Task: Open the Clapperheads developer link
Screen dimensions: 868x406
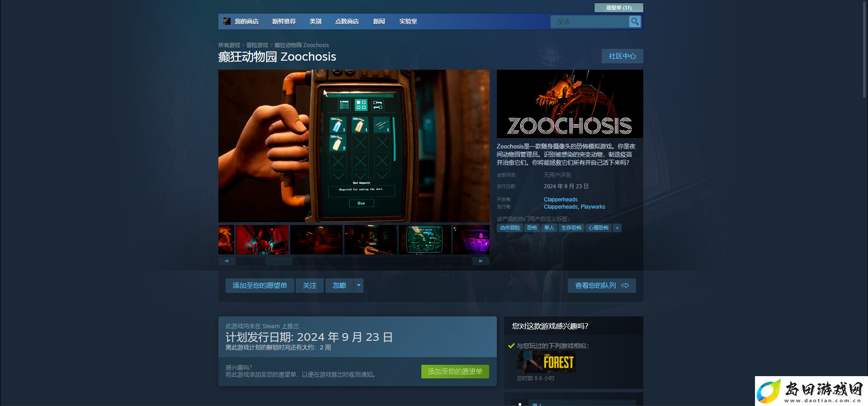Action: [561, 200]
